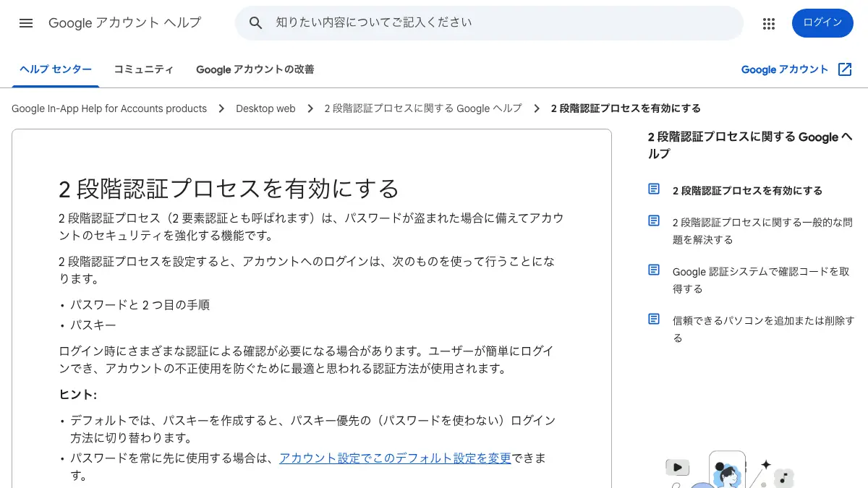Click the sidebar heading 2 段階認証プロセスに関する Google ヘルプ
The width and height of the screenshot is (868, 488).
[750, 145]
